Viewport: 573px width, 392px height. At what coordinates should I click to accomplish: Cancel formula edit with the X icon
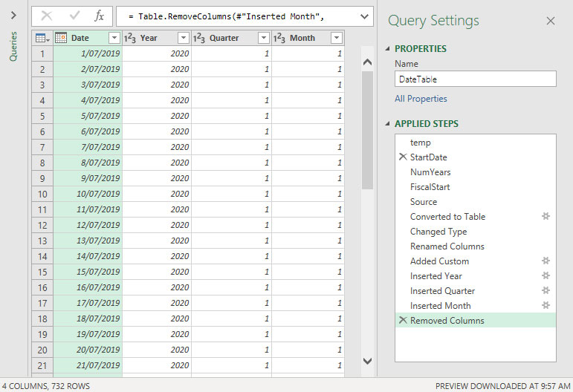tap(47, 16)
